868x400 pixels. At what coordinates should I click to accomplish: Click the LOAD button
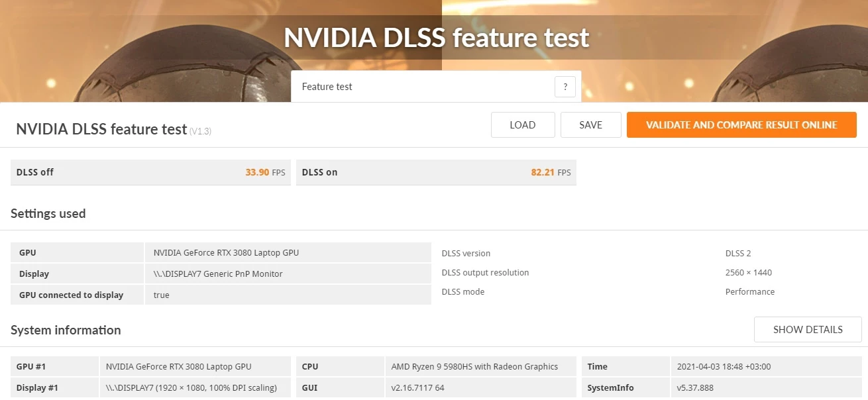click(523, 125)
